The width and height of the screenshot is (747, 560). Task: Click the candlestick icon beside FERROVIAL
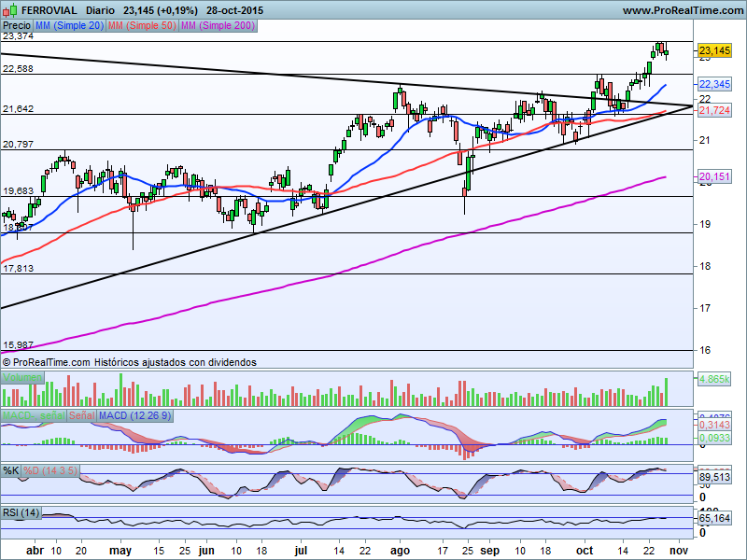[9, 10]
